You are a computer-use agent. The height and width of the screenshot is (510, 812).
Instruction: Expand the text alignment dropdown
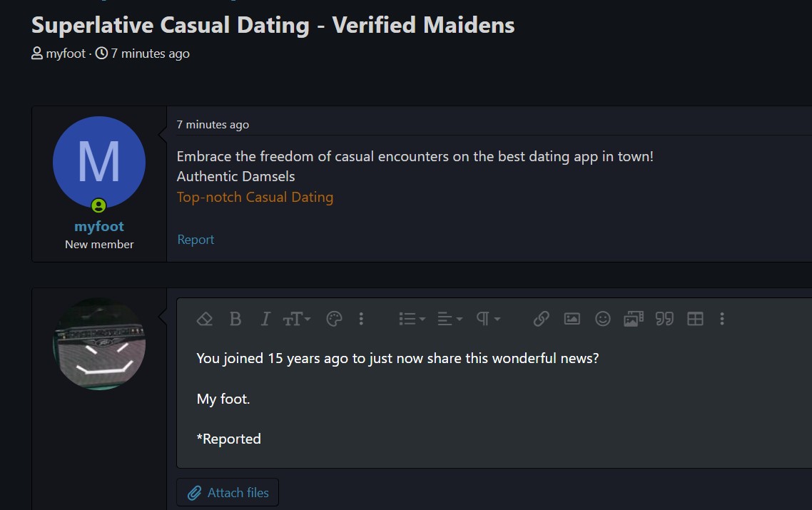click(x=450, y=319)
